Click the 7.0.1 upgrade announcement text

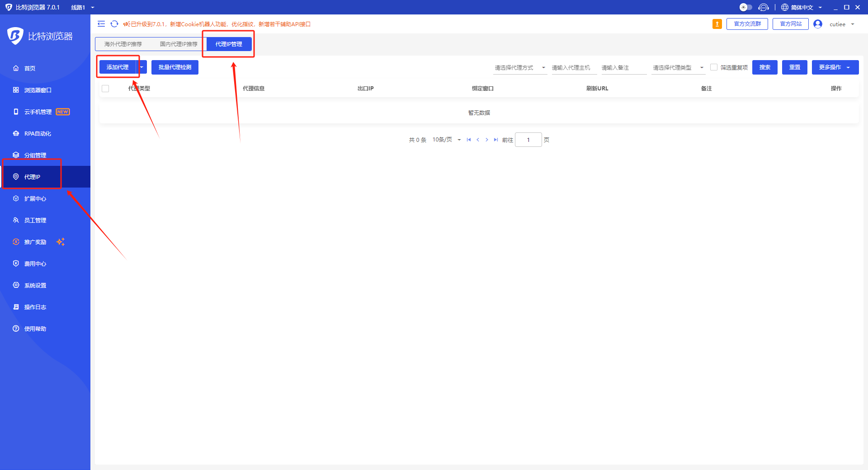click(221, 24)
